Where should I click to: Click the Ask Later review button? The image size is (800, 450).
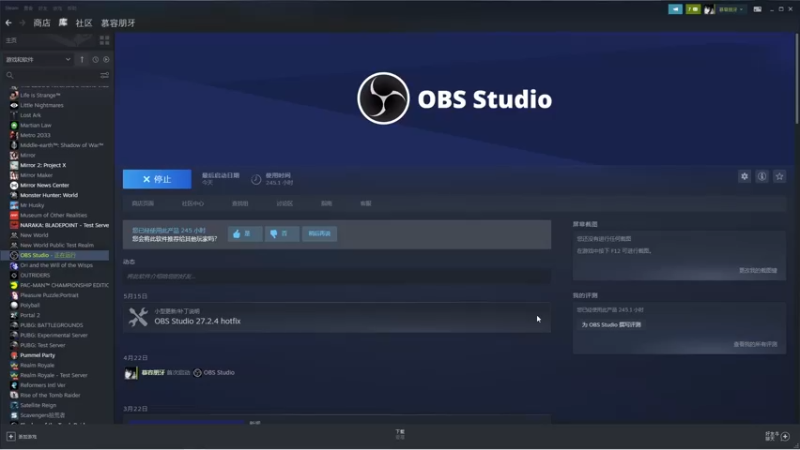(319, 234)
